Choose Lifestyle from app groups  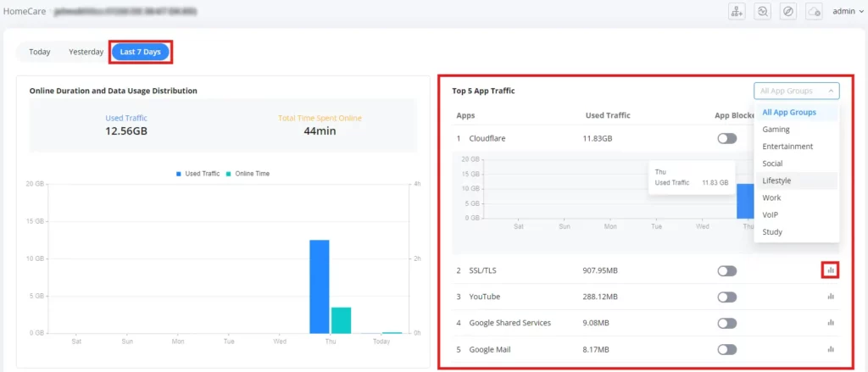tap(796, 180)
